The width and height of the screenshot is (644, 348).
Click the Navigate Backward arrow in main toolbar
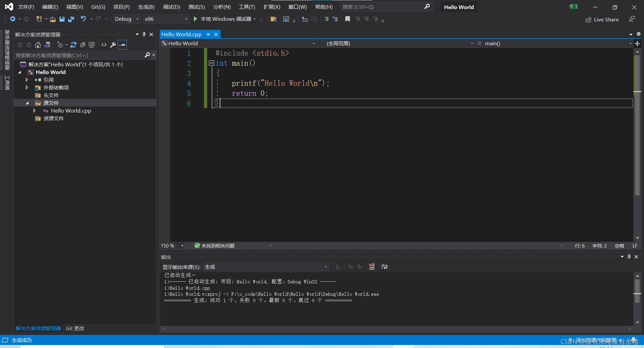pyautogui.click(x=13, y=19)
